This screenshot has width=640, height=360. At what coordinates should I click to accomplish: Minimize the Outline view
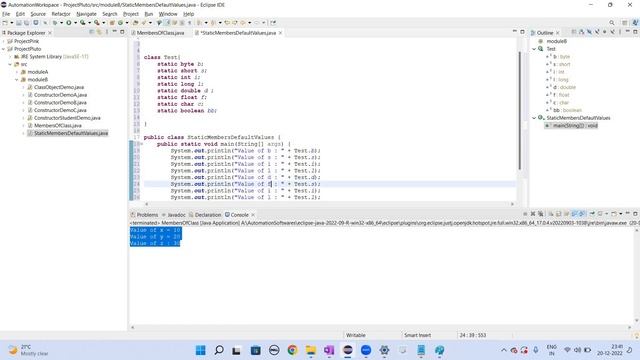pyautogui.click(x=627, y=32)
